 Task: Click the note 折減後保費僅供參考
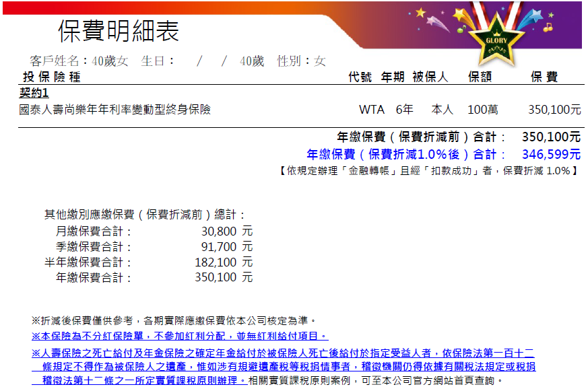point(174,320)
